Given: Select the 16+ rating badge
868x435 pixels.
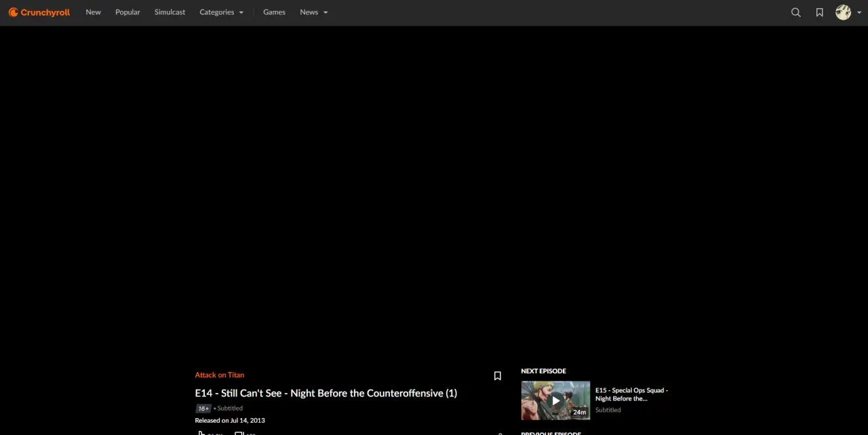Looking at the screenshot, I should pyautogui.click(x=203, y=409).
